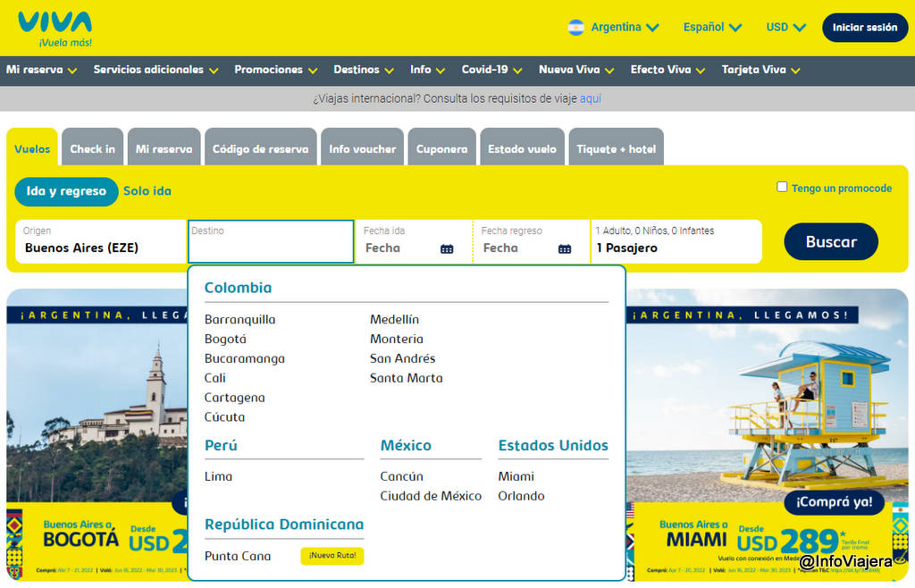The width and height of the screenshot is (915, 588).
Task: Open the Cuponera tab
Action: click(441, 148)
